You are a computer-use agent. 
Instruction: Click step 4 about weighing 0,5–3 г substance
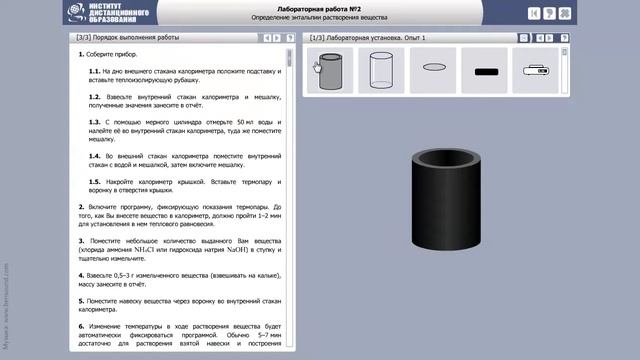tap(180, 280)
